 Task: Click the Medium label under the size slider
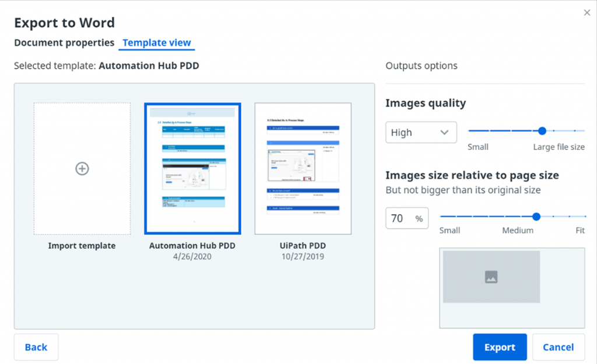(x=518, y=231)
